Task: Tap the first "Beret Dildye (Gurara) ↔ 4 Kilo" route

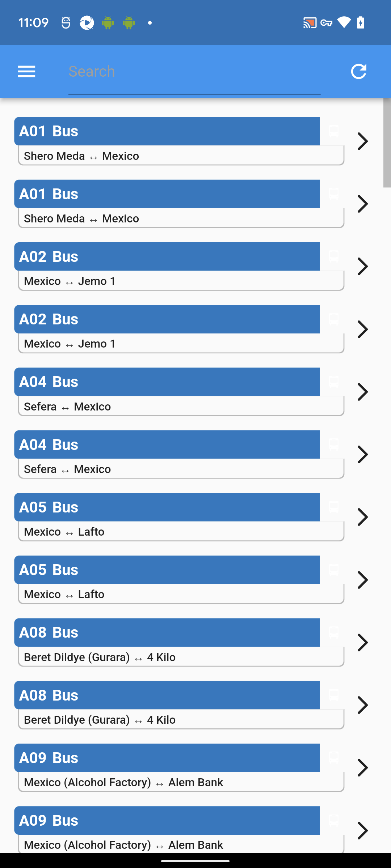Action: click(181, 657)
